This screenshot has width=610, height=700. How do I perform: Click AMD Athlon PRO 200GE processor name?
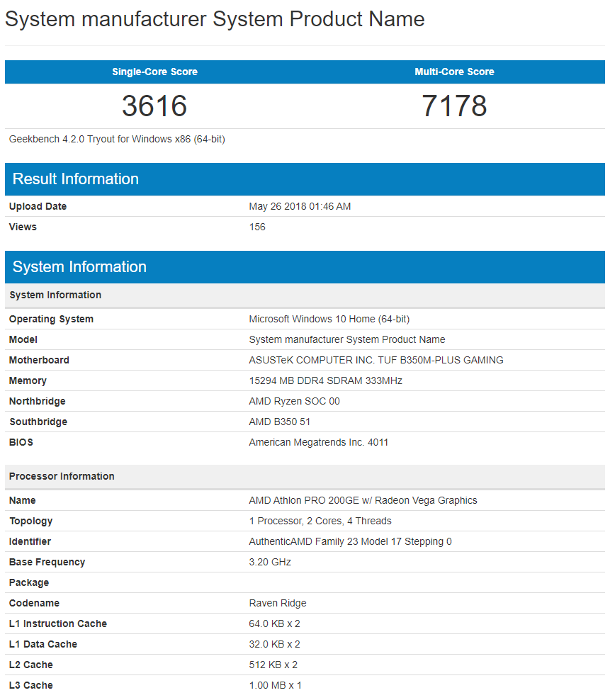[363, 500]
